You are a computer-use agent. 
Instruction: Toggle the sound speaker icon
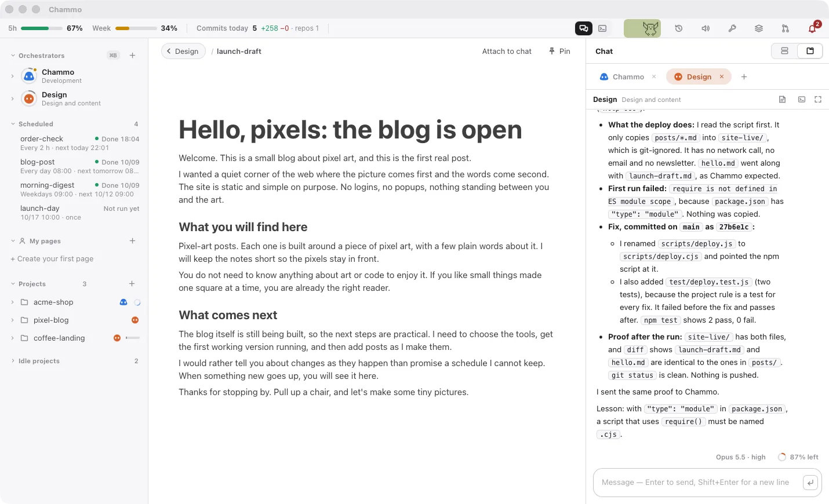(706, 28)
